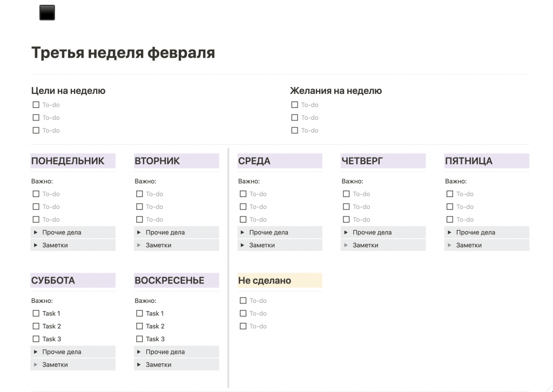
Task: Expand Заметки toggle under ВТОРНИК
Action: [x=139, y=245]
